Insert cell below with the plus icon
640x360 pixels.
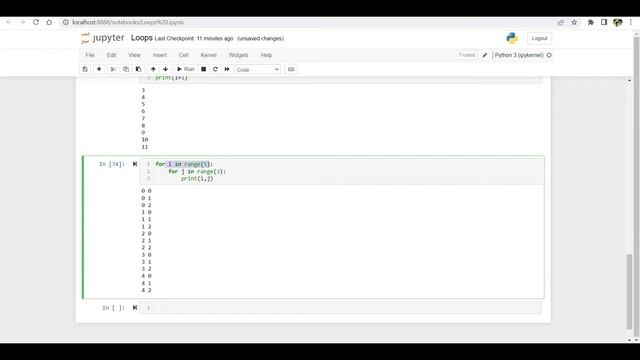[x=99, y=69]
